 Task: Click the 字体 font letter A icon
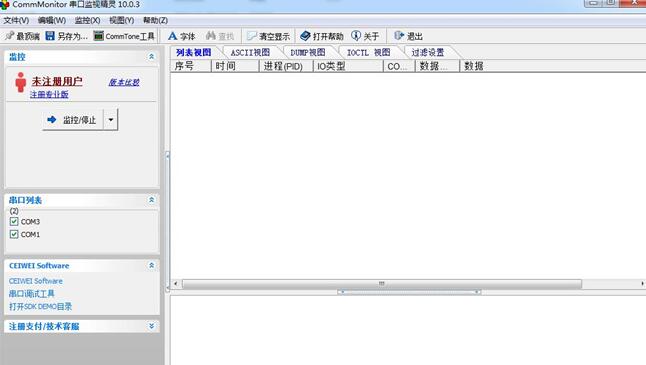click(173, 36)
